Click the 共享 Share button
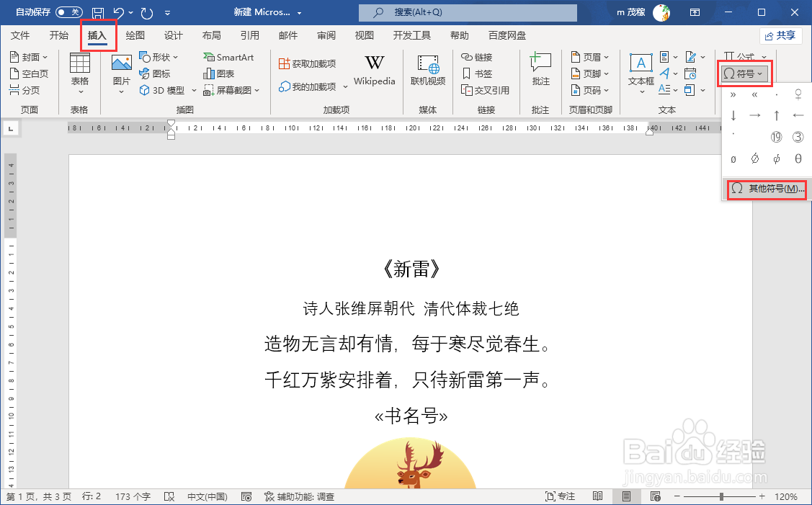Screen dimensions: 812x505 (780, 35)
